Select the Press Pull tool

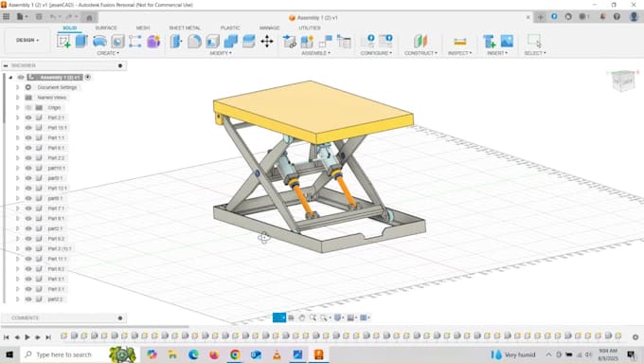coord(176,42)
